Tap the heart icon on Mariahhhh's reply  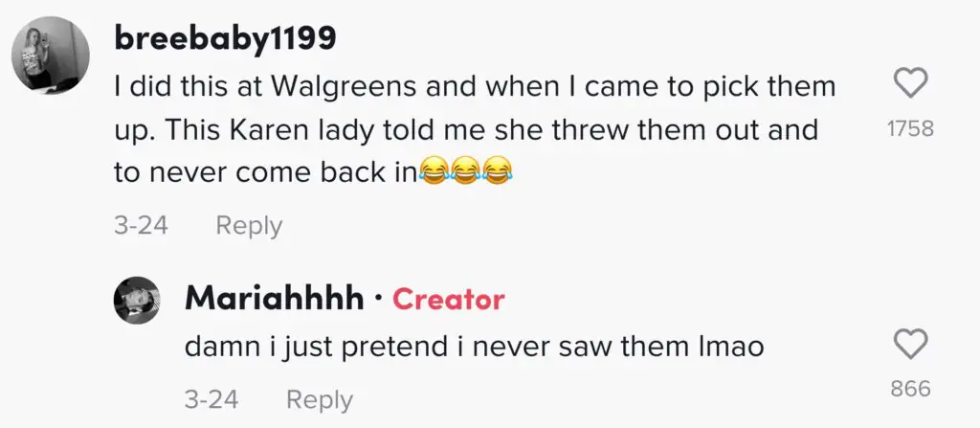tap(910, 345)
